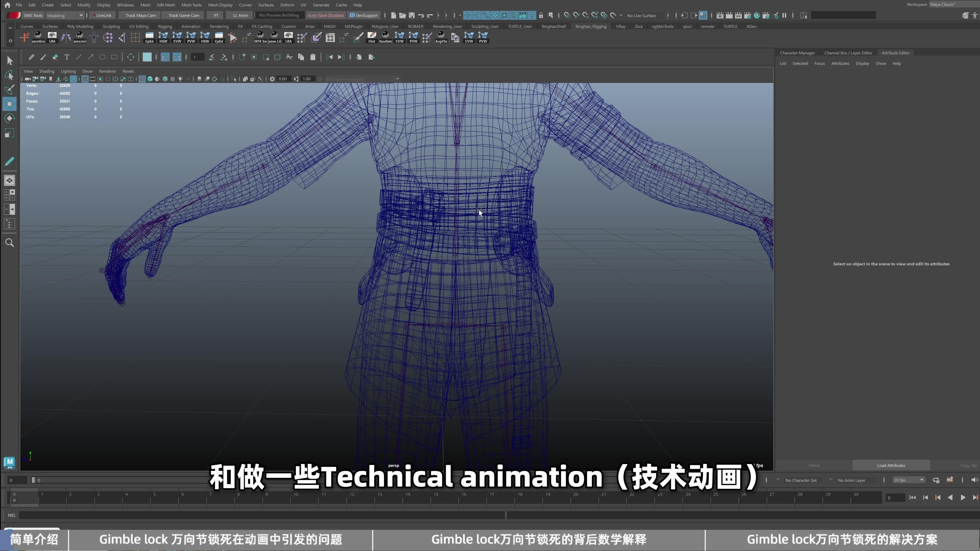Click the Load Attributes button

(891, 466)
